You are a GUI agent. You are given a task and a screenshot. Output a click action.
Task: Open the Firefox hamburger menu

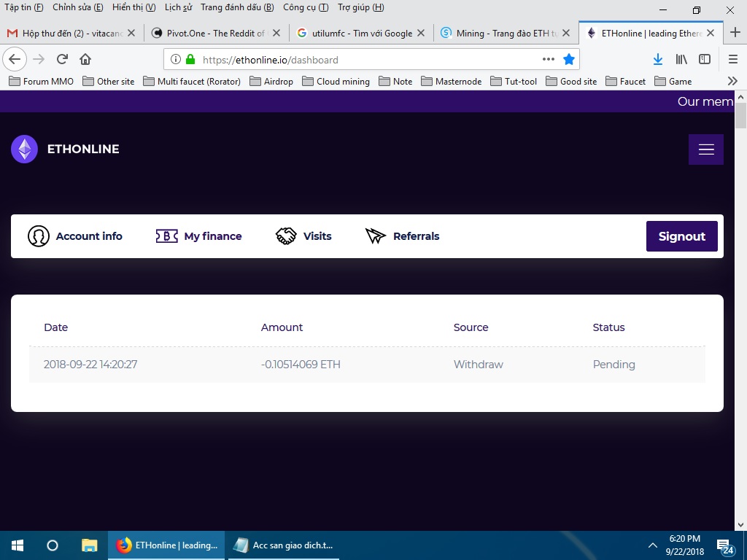point(733,59)
